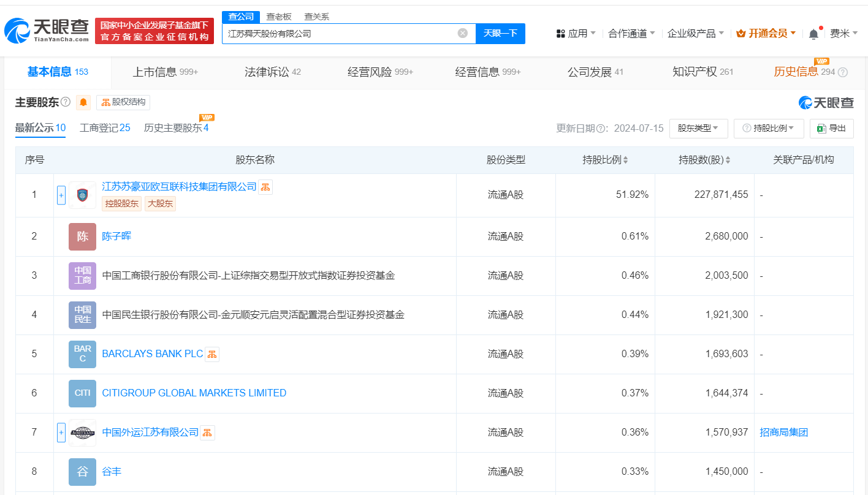868x495 pixels.
Task: Select the 227,871,455 shares cell
Action: click(704, 195)
